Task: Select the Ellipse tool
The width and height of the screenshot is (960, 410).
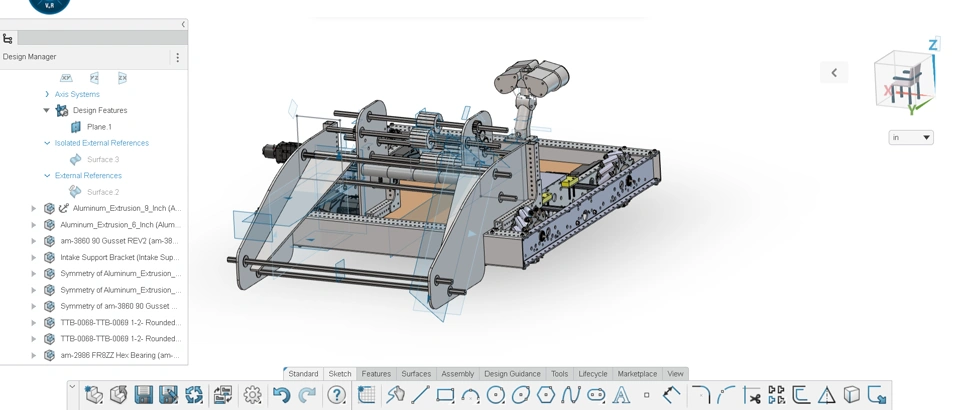Action: [x=520, y=395]
